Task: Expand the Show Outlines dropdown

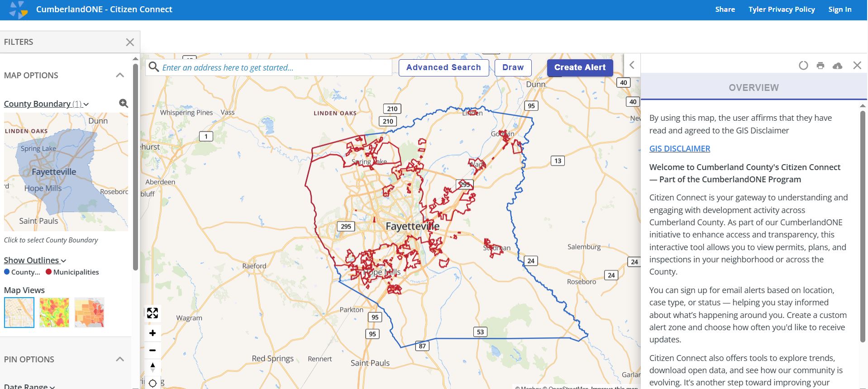Action: [x=35, y=260]
